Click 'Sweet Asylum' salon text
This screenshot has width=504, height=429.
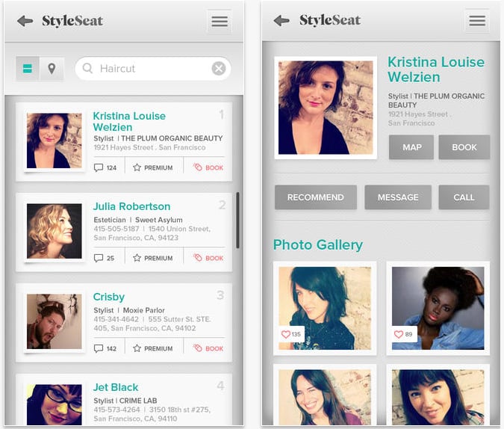coord(159,220)
